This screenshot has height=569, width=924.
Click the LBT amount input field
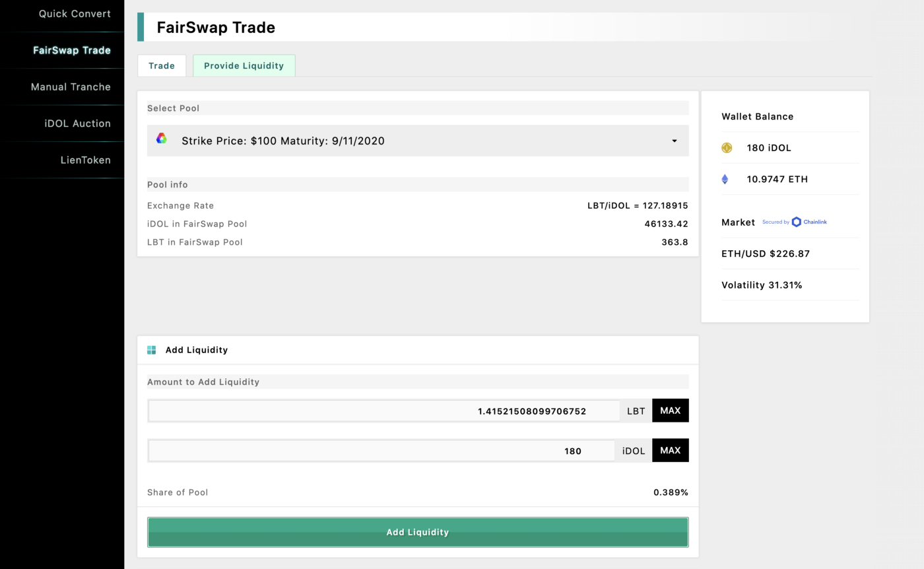point(383,411)
